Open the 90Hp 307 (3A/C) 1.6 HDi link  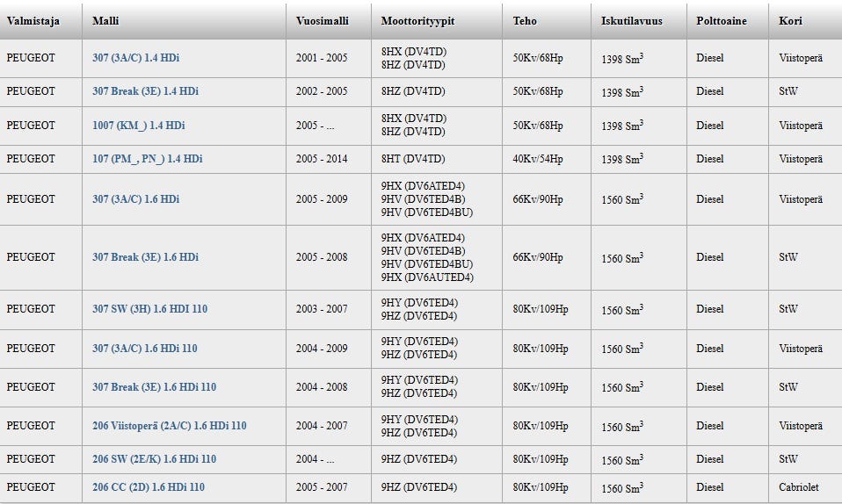(135, 199)
